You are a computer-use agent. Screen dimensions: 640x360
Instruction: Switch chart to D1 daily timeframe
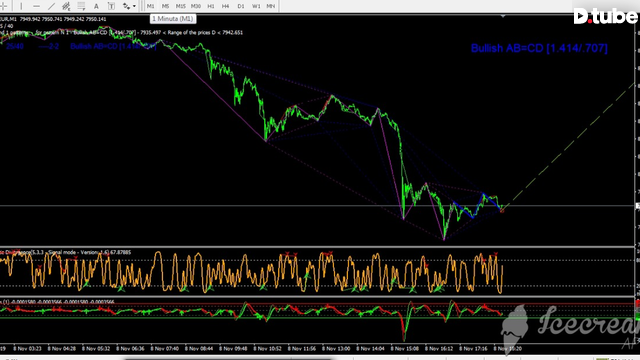coord(241,6)
